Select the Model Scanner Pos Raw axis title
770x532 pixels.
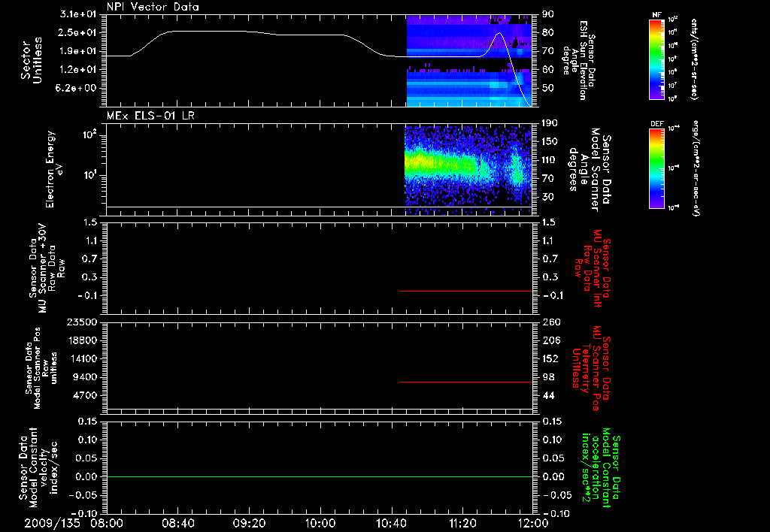coord(41,368)
